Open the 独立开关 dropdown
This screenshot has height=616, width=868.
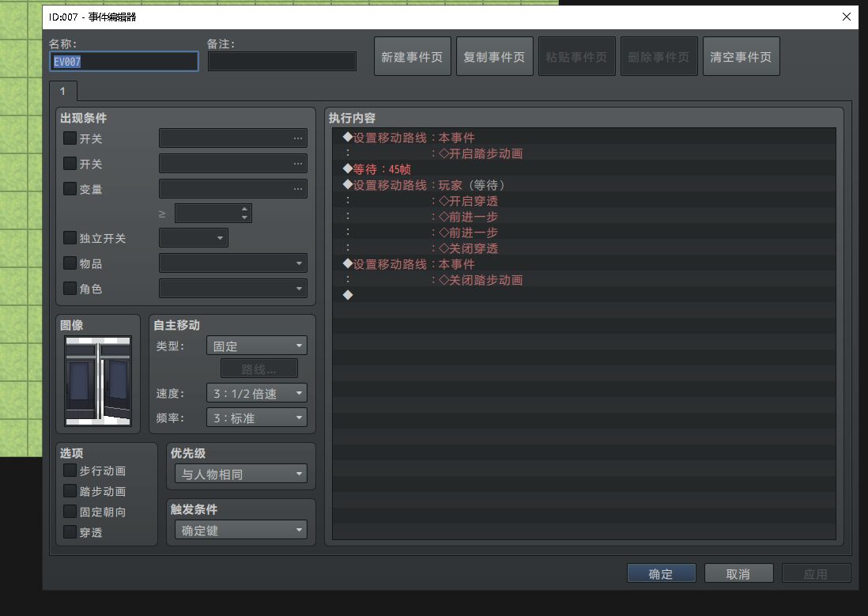pyautogui.click(x=193, y=238)
